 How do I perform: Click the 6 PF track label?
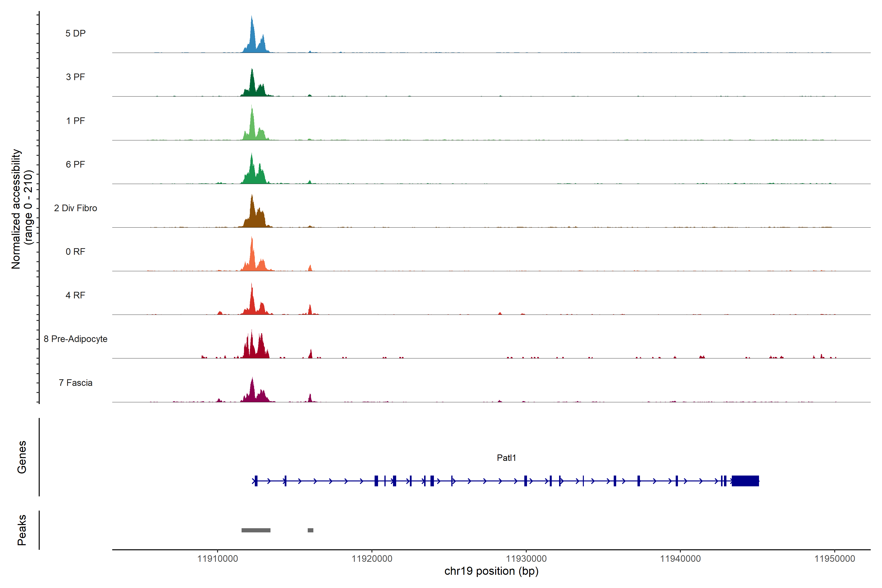pyautogui.click(x=75, y=164)
